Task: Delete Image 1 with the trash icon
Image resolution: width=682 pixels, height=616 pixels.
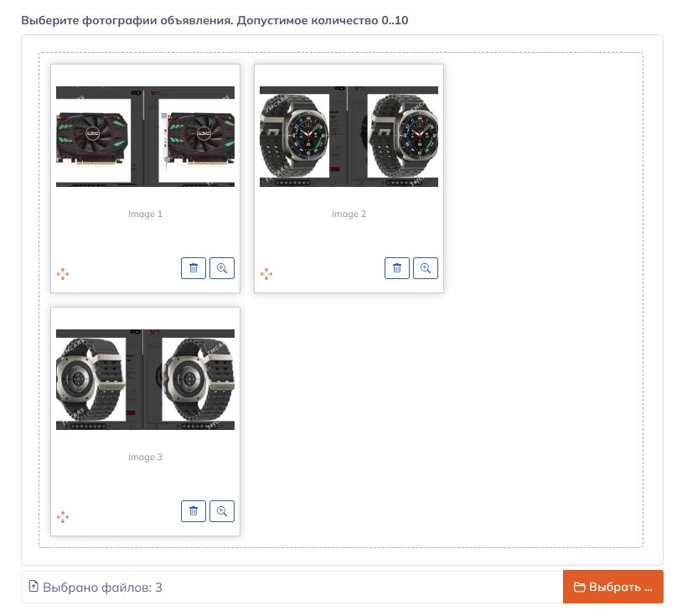Action: click(194, 268)
